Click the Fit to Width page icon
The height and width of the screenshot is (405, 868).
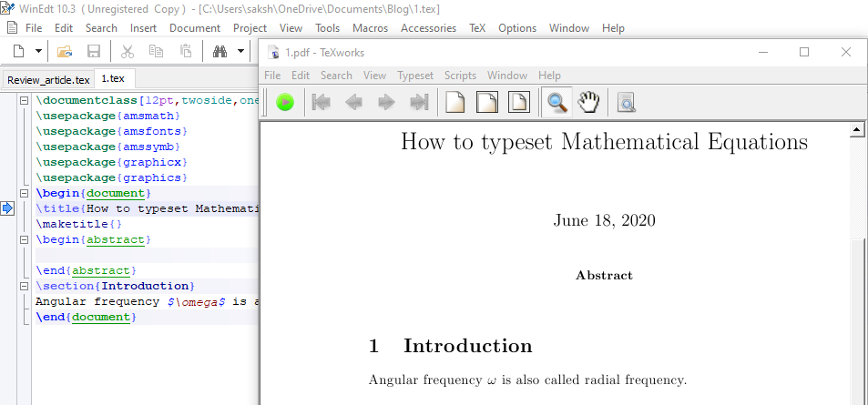[x=487, y=102]
